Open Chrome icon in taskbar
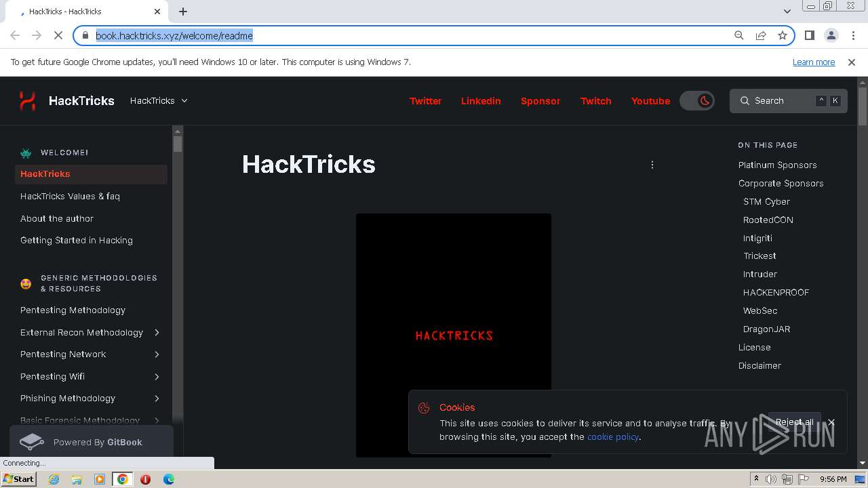The height and width of the screenshot is (488, 868). [x=122, y=479]
